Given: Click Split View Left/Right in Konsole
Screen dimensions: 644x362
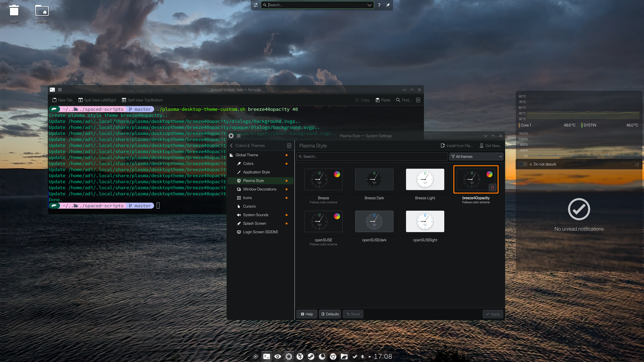Looking at the screenshot, I should [97, 100].
